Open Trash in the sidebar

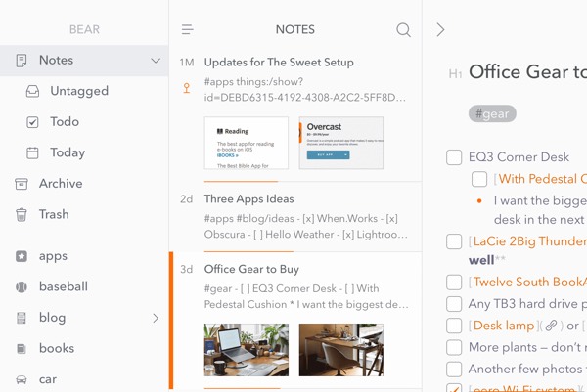[54, 214]
